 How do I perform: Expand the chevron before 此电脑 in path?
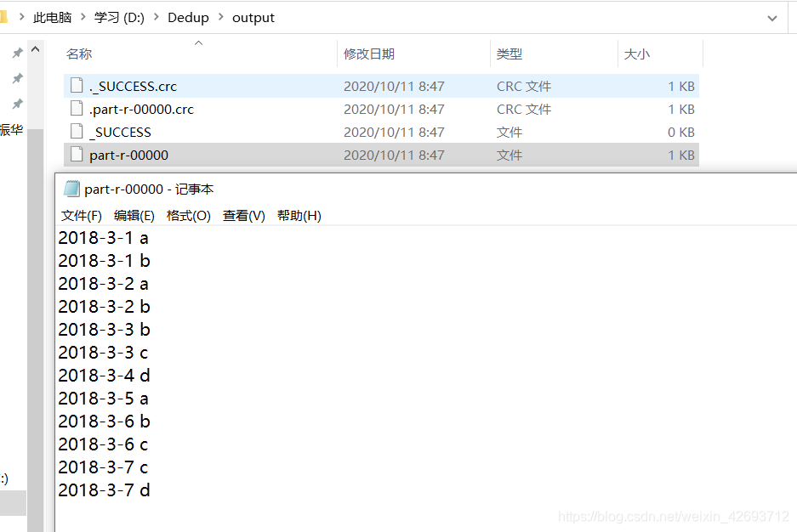tap(21, 17)
